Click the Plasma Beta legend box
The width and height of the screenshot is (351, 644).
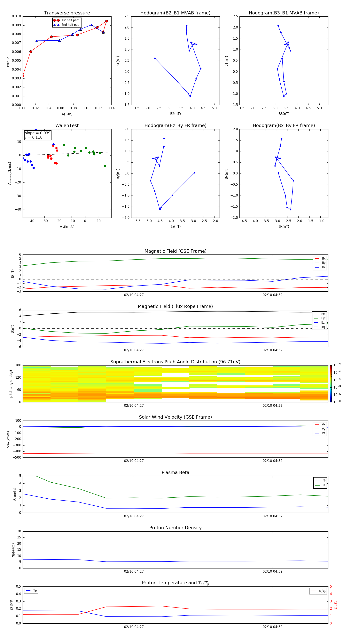coord(320,483)
